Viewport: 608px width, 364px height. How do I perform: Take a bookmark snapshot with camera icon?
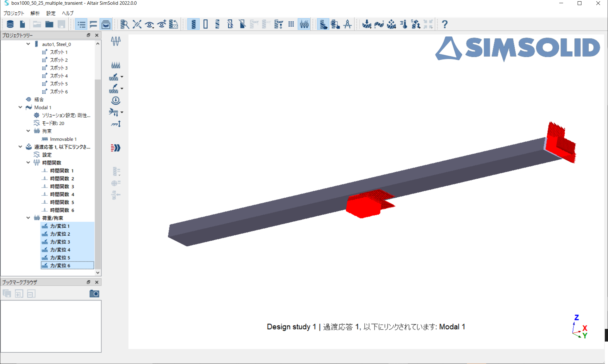tap(94, 294)
